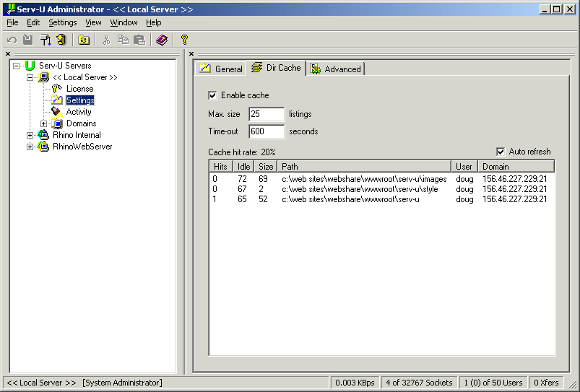Click the purple help book icon
This screenshot has height=392, width=580.
pyautogui.click(x=162, y=40)
